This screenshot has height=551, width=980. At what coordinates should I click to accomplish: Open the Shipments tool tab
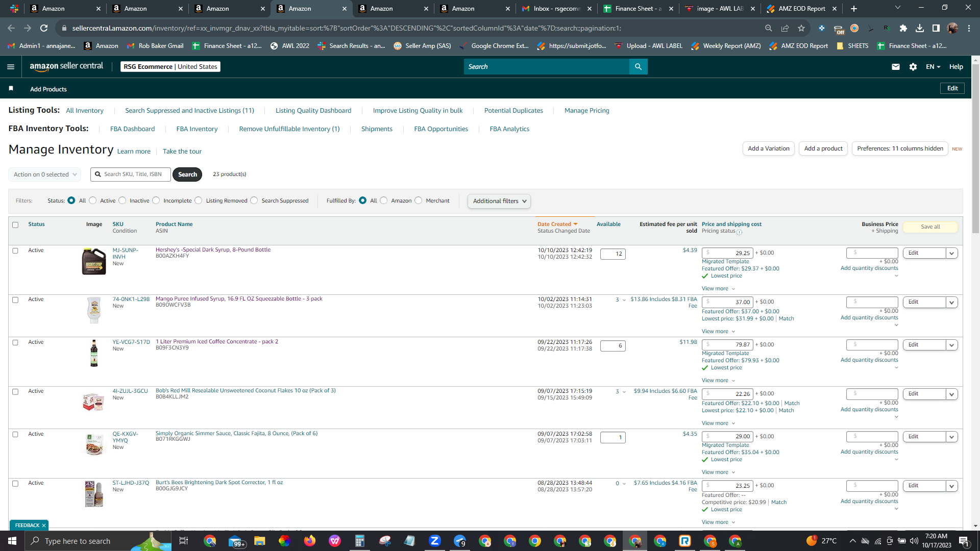(377, 129)
